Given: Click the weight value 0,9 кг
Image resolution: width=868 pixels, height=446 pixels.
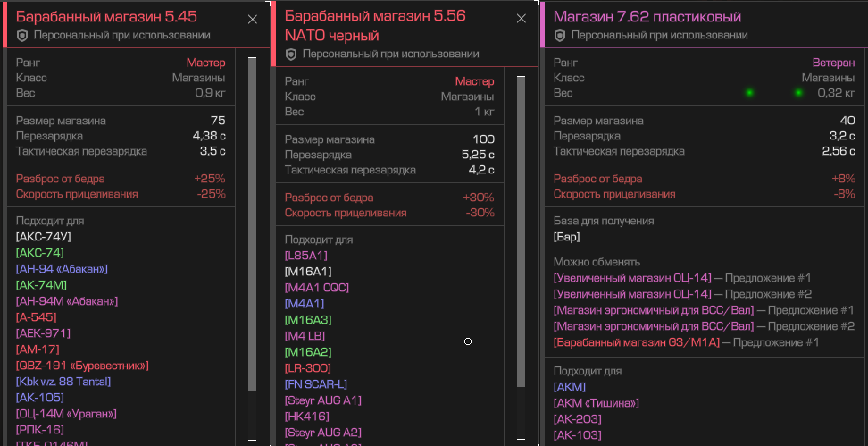Looking at the screenshot, I should 211,93.
